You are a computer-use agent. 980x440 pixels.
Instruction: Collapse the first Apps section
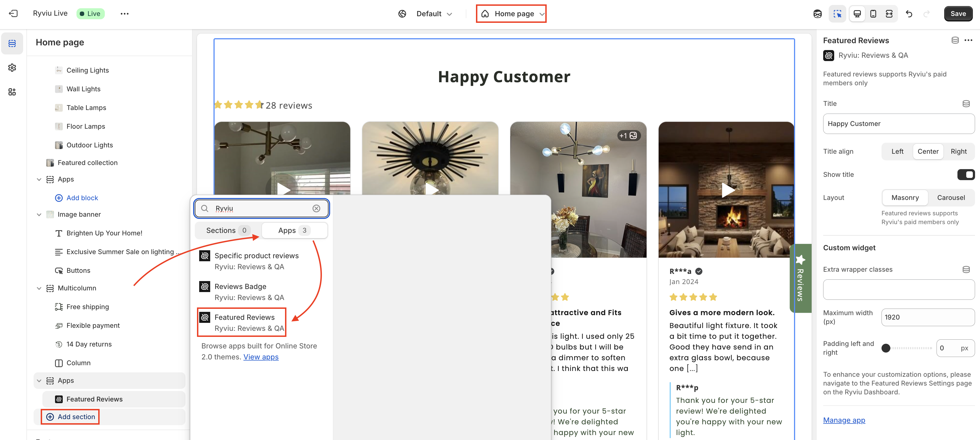[39, 180]
